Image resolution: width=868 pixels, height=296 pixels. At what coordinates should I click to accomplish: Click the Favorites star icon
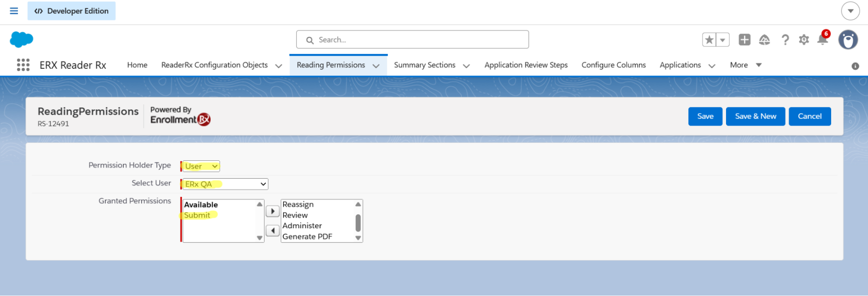click(x=709, y=40)
